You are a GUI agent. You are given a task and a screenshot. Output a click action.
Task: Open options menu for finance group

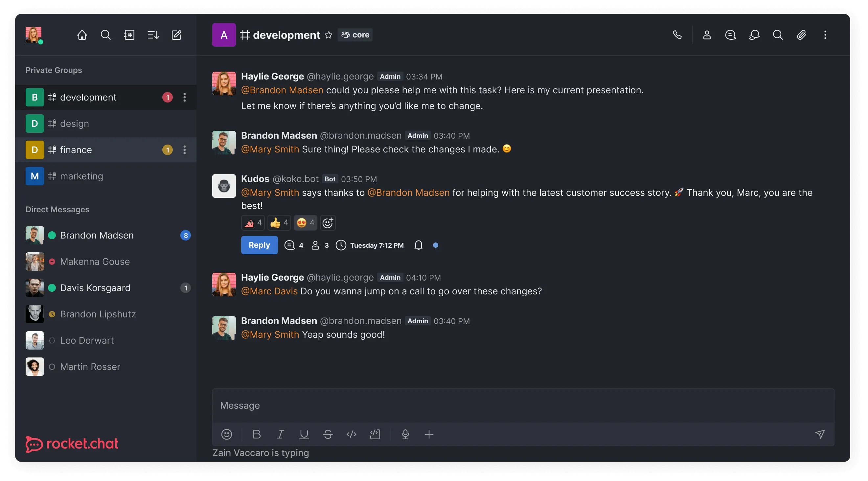[184, 150]
